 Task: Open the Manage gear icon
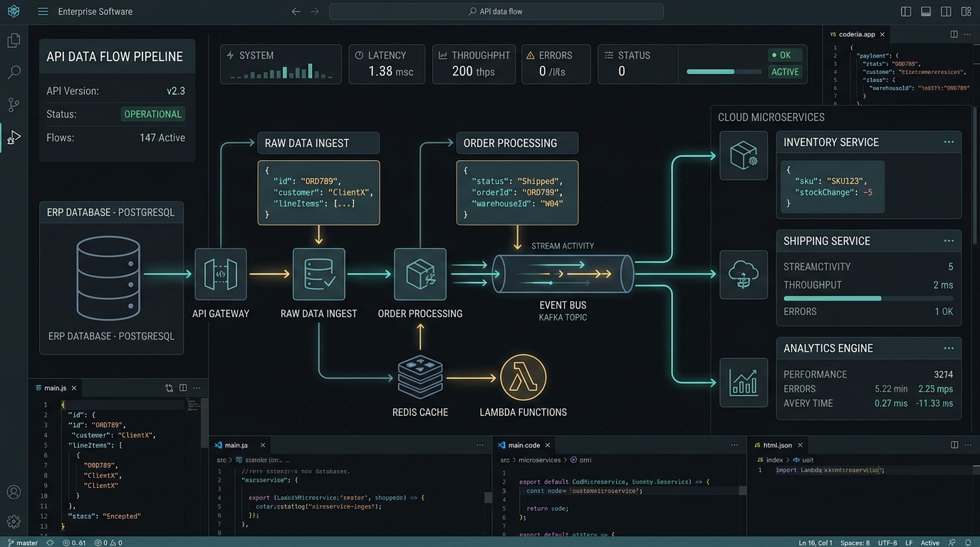click(x=14, y=521)
